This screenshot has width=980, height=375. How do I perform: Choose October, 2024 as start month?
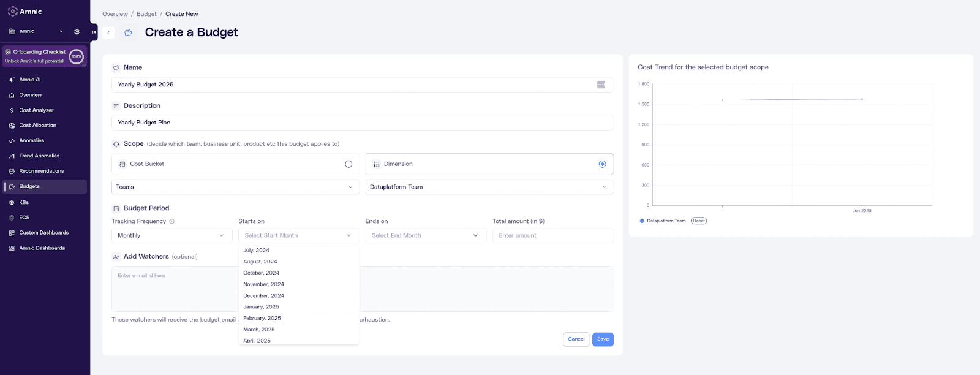pos(298,273)
